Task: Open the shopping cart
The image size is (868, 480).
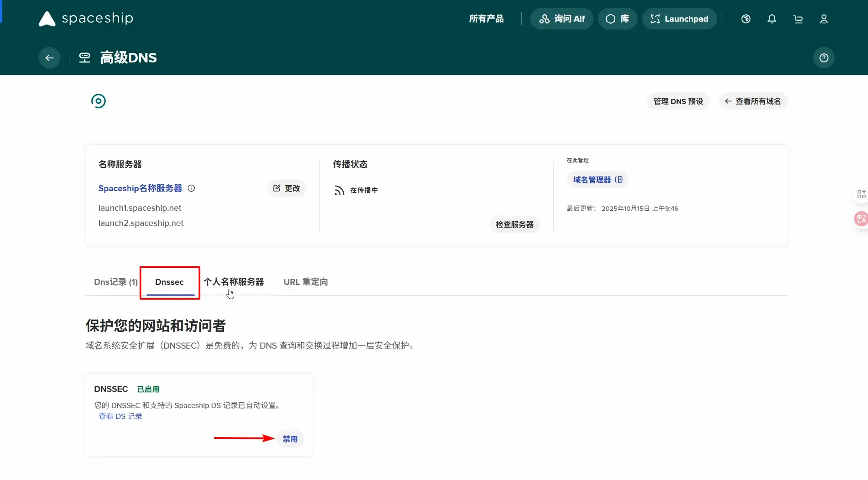Action: [798, 19]
